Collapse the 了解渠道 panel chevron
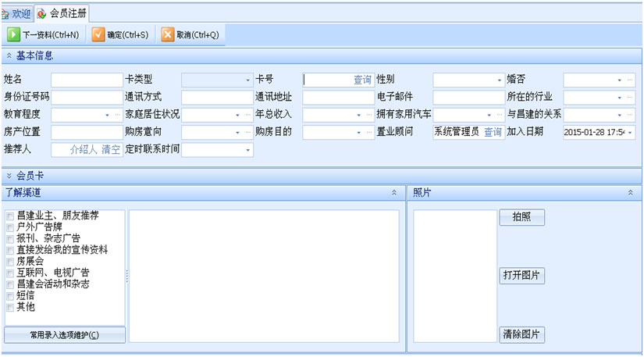The image size is (644, 357). coord(394,192)
